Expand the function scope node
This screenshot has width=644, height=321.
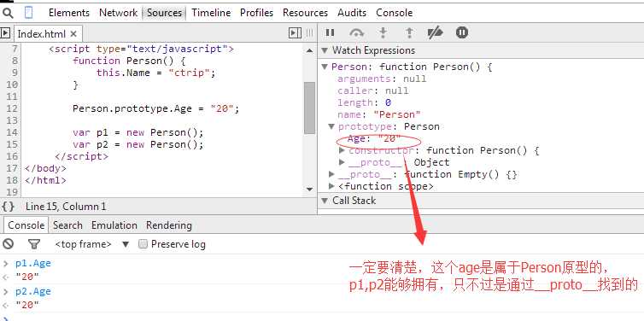(332, 186)
